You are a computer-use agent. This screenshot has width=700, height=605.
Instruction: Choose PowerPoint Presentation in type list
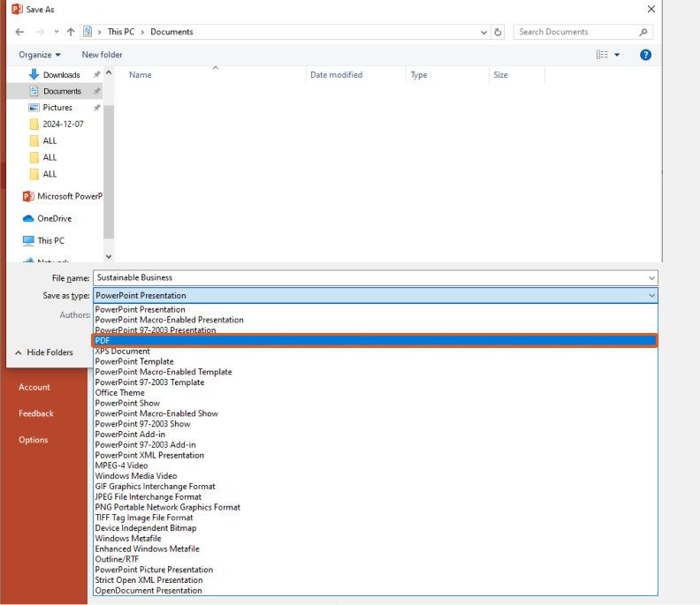pyautogui.click(x=376, y=310)
